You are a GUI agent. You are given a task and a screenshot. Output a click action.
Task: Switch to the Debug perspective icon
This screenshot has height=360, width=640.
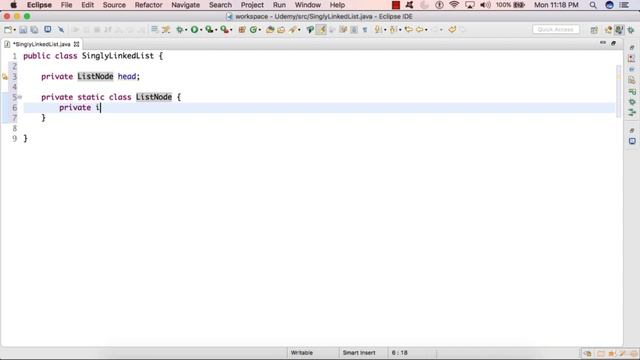631,30
